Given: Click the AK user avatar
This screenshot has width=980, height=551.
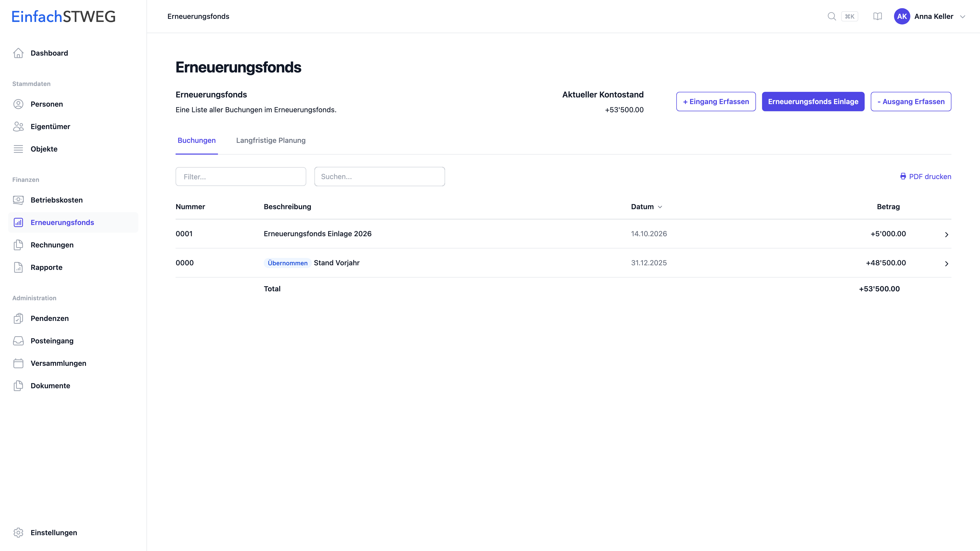Looking at the screenshot, I should click(x=902, y=16).
